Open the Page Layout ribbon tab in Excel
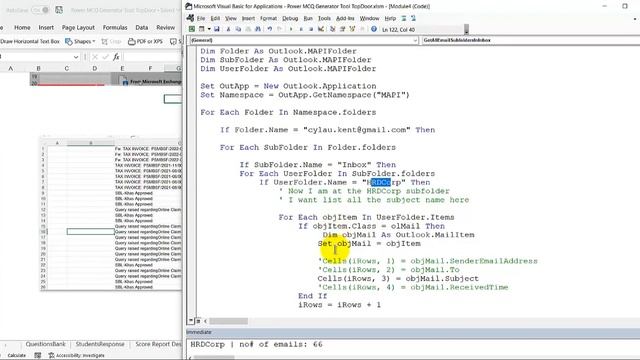Viewport: 640px width, 360px height. tap(78, 27)
